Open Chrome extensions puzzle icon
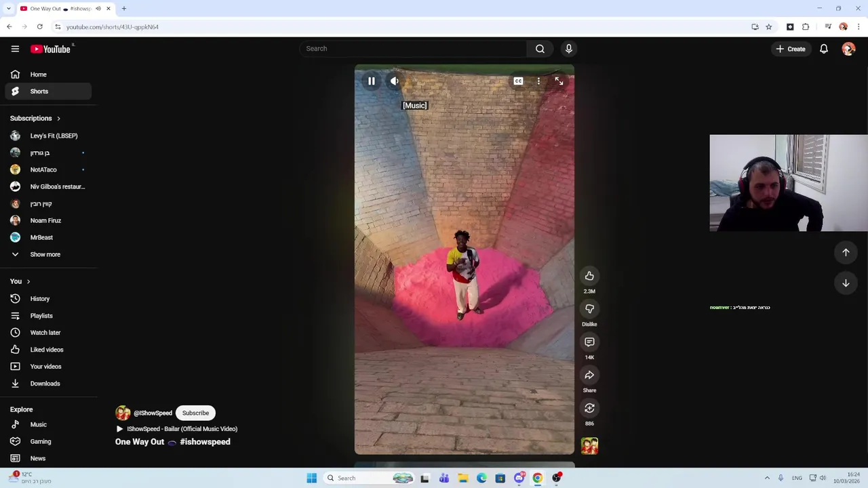This screenshot has height=488, width=868. coord(806,27)
